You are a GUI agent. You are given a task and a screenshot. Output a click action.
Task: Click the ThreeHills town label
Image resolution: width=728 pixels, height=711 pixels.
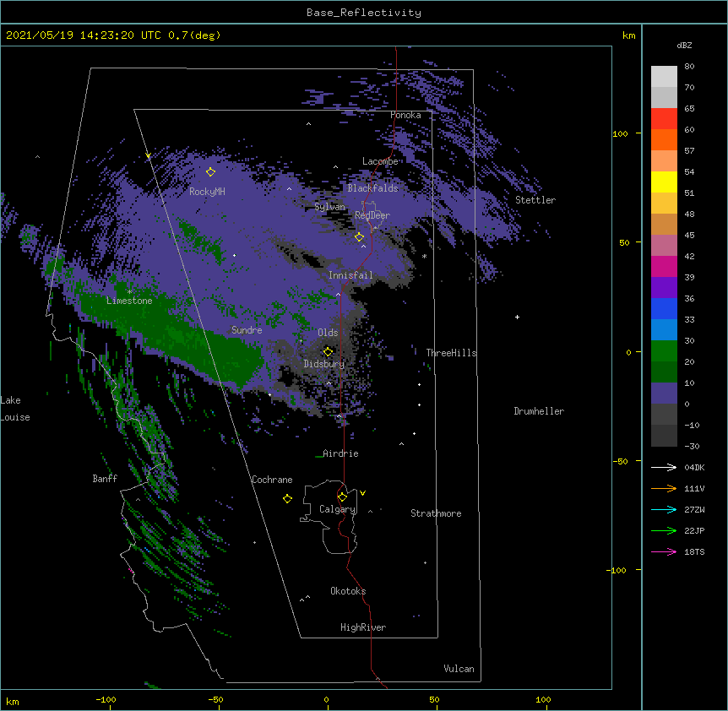pos(451,353)
